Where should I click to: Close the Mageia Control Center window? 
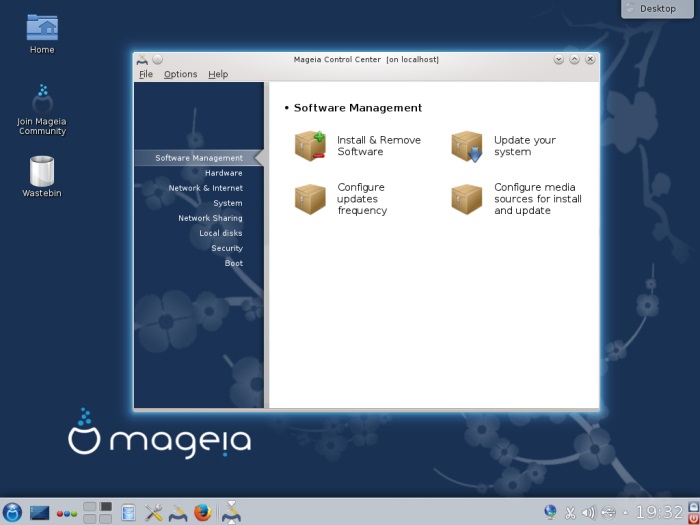tap(590, 59)
